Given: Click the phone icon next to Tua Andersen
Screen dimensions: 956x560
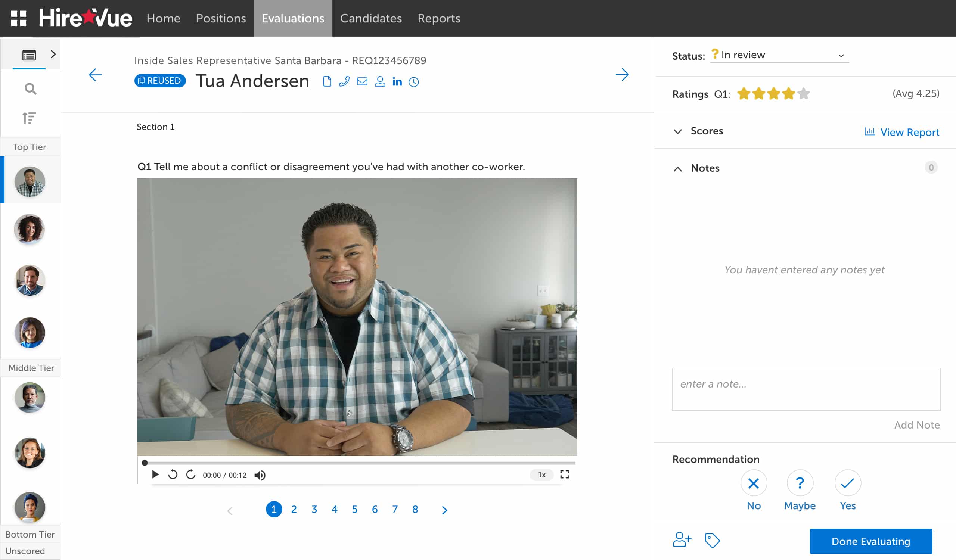Looking at the screenshot, I should tap(344, 81).
